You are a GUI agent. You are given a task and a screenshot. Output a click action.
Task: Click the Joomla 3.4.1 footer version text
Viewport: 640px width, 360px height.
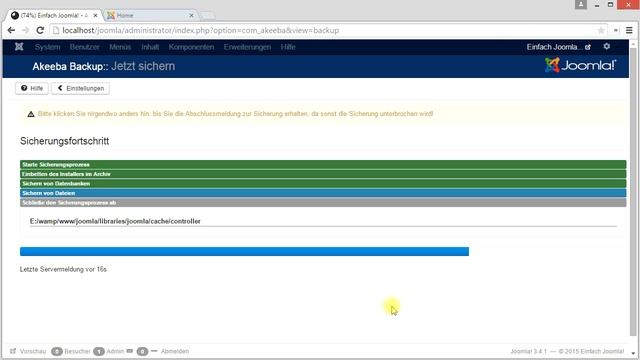528,351
